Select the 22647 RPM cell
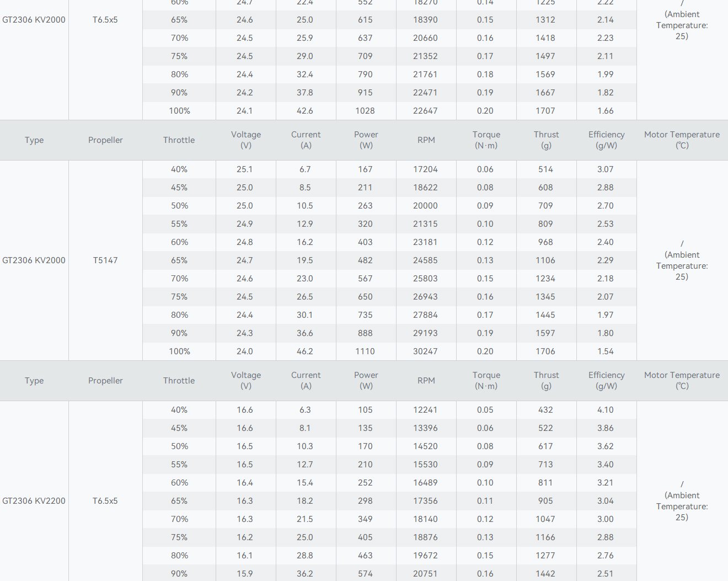Image resolution: width=728 pixels, height=581 pixels. [x=425, y=111]
